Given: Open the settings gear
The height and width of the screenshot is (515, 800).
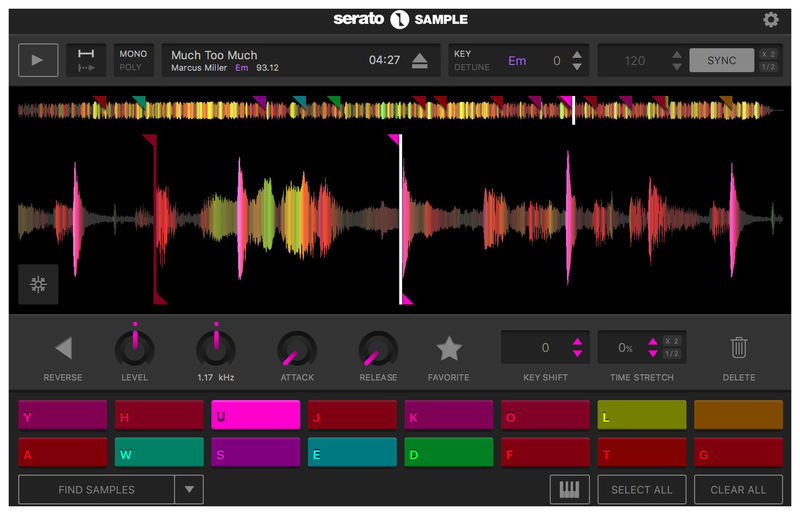Looking at the screenshot, I should click(x=770, y=20).
